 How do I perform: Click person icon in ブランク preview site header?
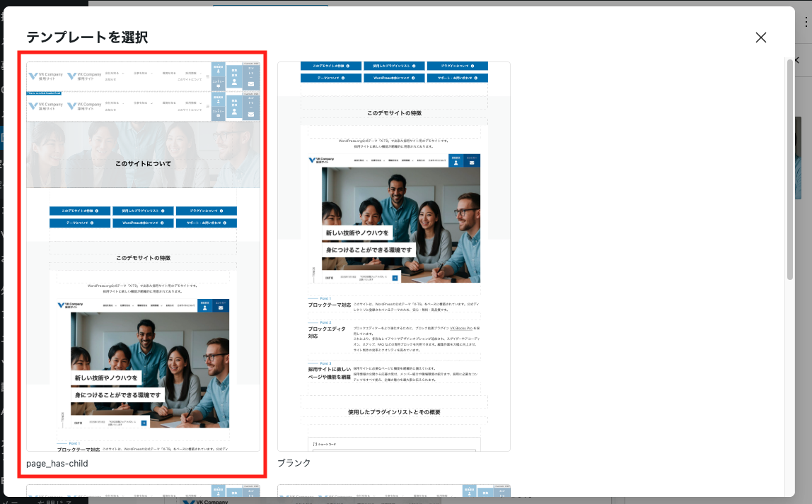(x=456, y=163)
